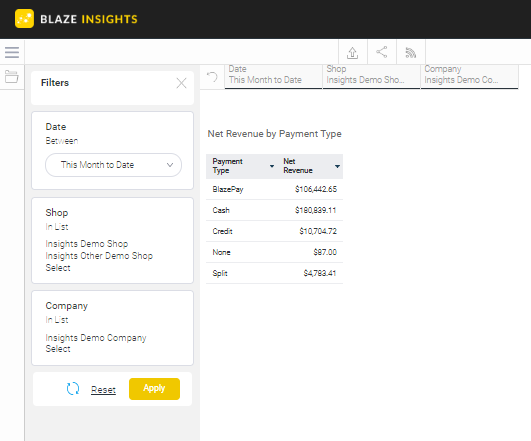The height and width of the screenshot is (441, 531).
Task: Click the Split row label
Action: [x=220, y=273]
